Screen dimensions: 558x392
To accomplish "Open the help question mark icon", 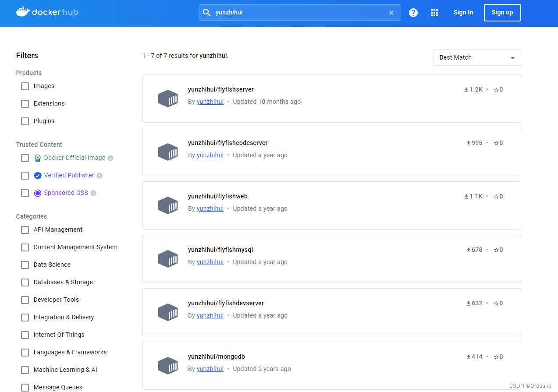I will (x=413, y=12).
